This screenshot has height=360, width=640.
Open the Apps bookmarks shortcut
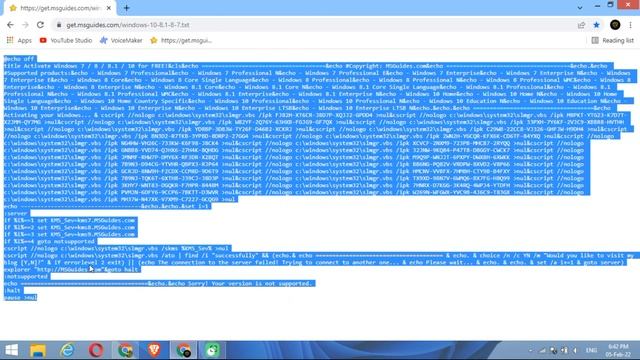[19, 40]
